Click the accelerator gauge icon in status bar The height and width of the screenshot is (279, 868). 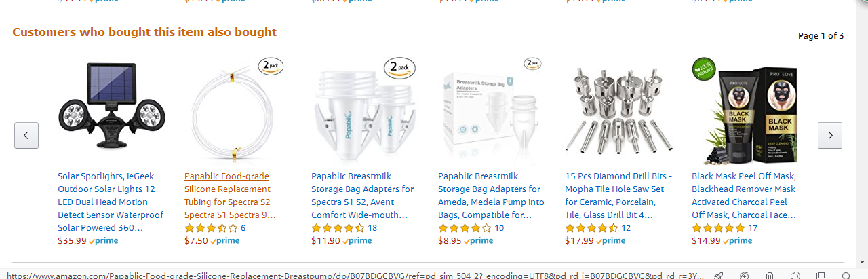(744, 275)
